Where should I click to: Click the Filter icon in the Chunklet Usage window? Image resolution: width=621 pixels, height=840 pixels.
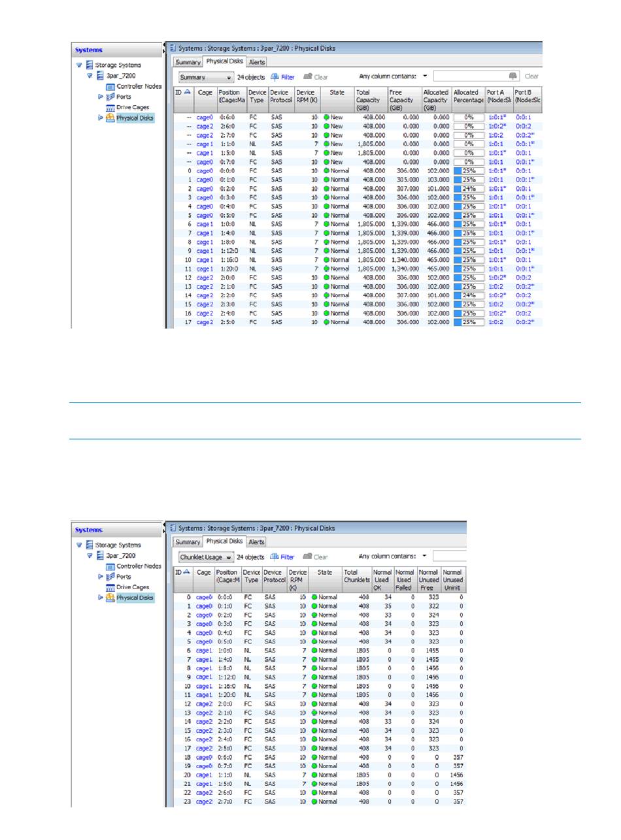point(274,557)
